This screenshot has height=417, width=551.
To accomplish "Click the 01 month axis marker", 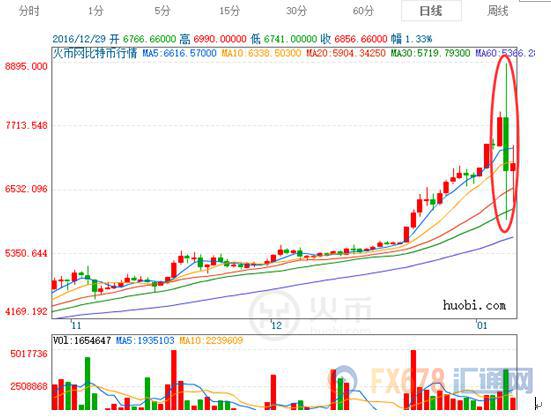I will [482, 325].
